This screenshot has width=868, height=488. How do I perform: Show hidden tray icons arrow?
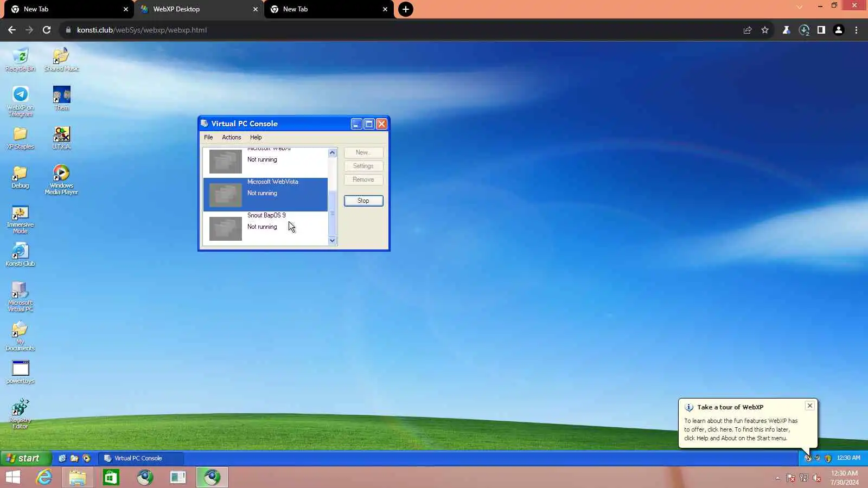click(x=778, y=478)
